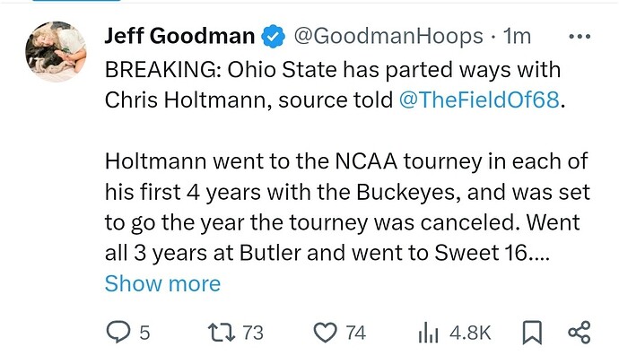Like the tweet with the heart icon
The image size is (619, 364).
pos(323,333)
